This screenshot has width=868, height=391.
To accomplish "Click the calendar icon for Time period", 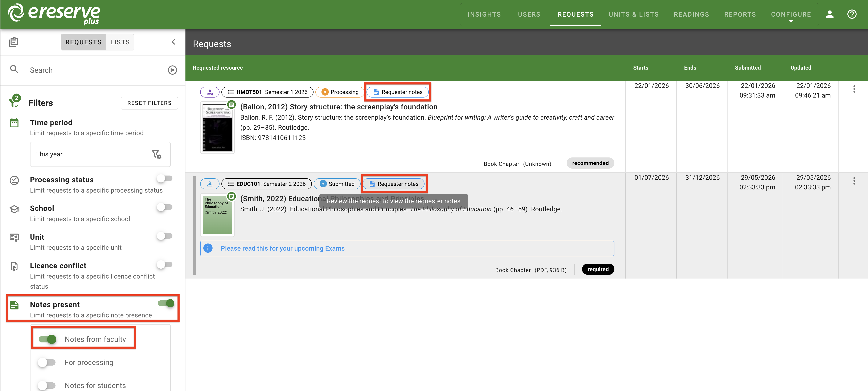I will point(14,123).
